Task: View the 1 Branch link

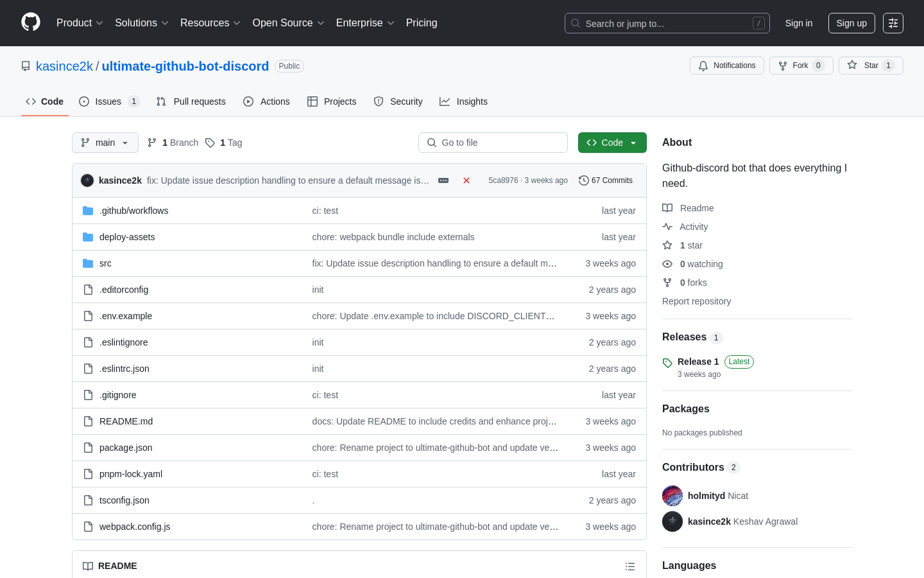Action: (173, 143)
